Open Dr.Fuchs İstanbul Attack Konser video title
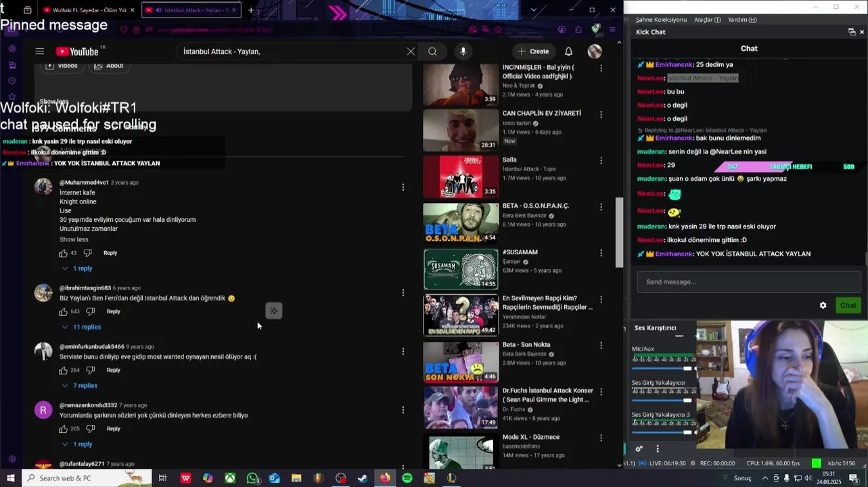Image resolution: width=868 pixels, height=487 pixels. (x=548, y=395)
